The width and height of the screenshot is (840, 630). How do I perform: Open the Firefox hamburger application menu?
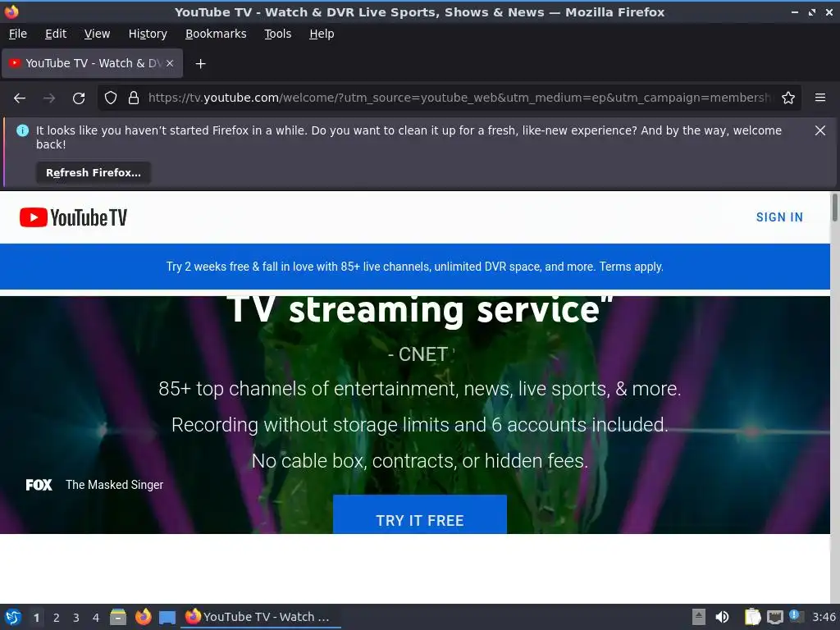coord(820,98)
